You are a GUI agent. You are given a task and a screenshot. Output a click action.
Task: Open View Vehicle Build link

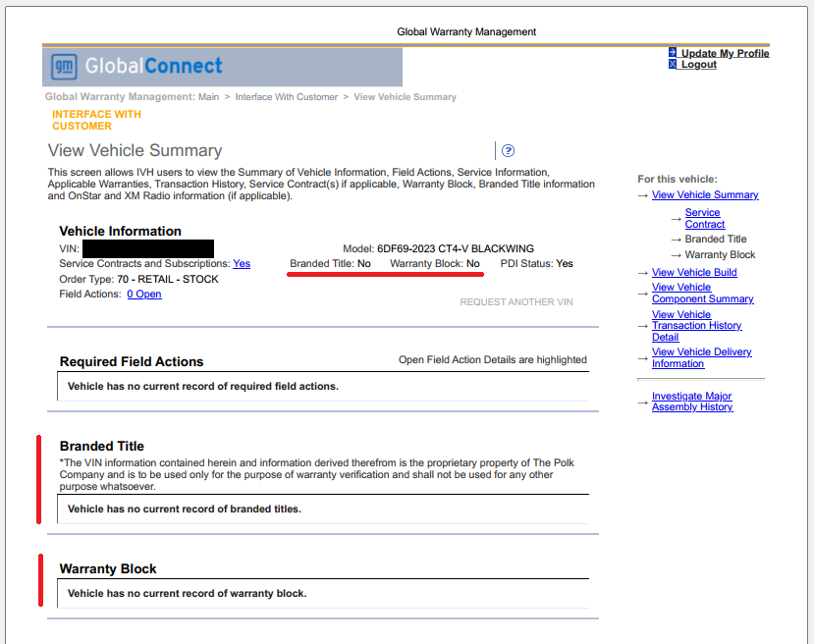(694, 272)
